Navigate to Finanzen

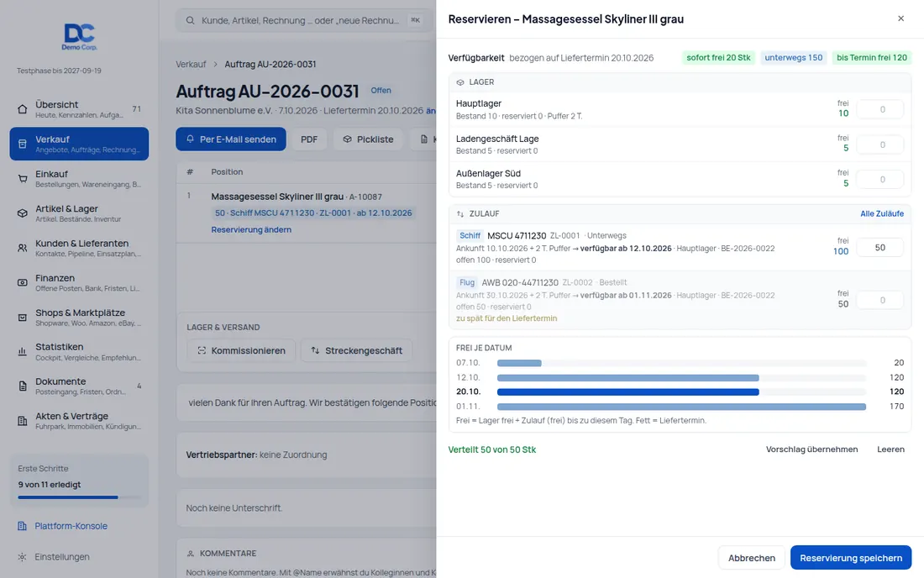click(79, 283)
